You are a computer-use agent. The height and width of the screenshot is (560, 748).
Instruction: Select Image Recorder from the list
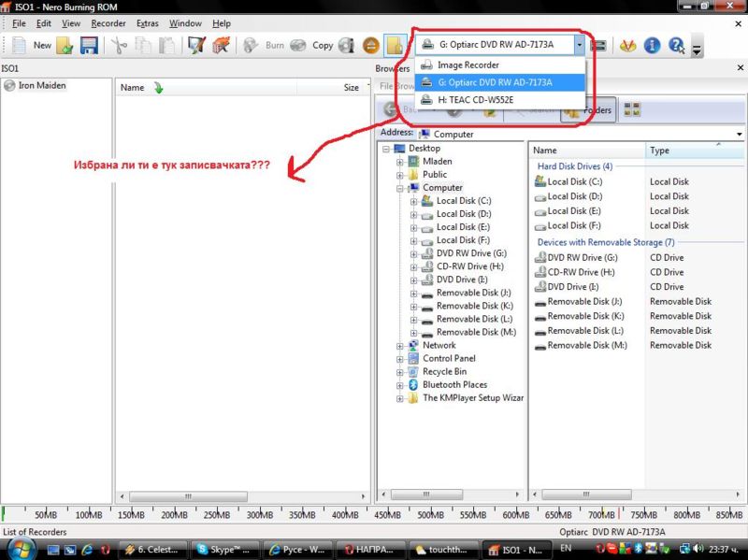500,65
